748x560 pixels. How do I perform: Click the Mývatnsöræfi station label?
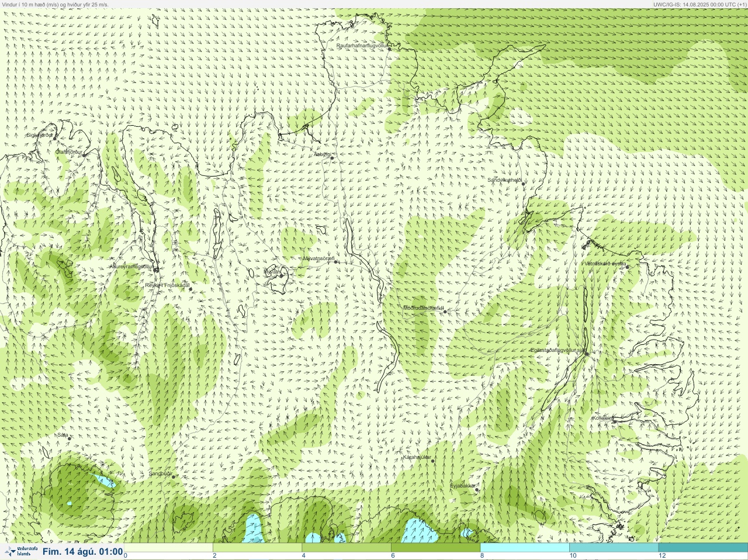[x=318, y=258]
